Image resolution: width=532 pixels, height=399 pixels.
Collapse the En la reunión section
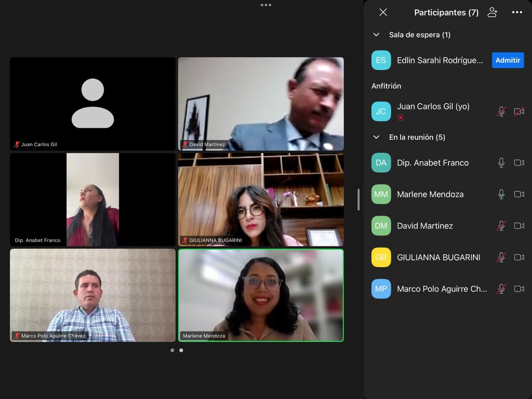(377, 137)
